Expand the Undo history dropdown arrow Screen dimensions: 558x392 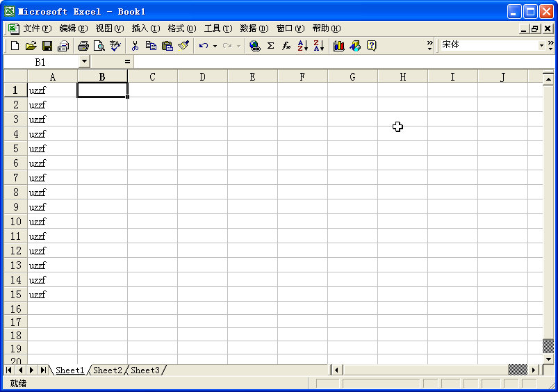tap(215, 46)
